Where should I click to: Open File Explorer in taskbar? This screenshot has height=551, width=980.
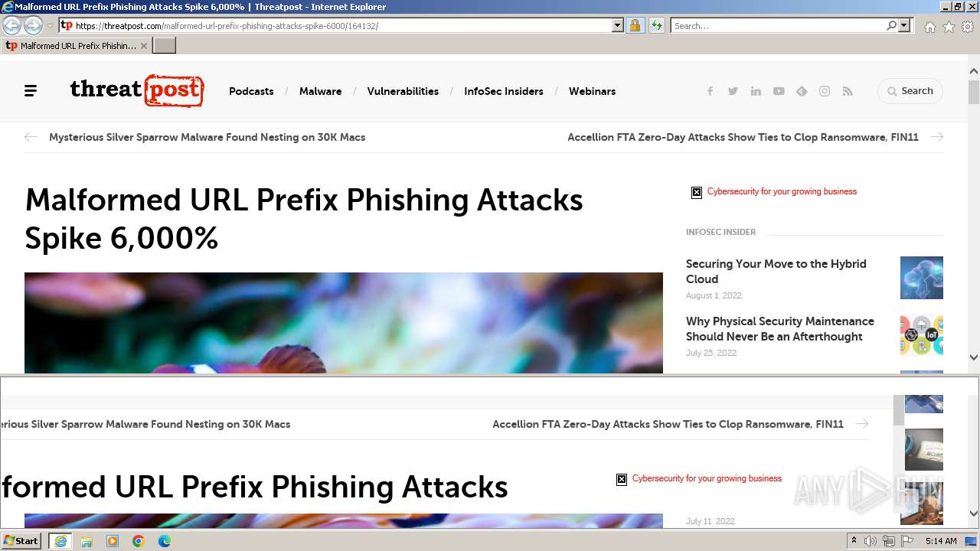[x=87, y=541]
